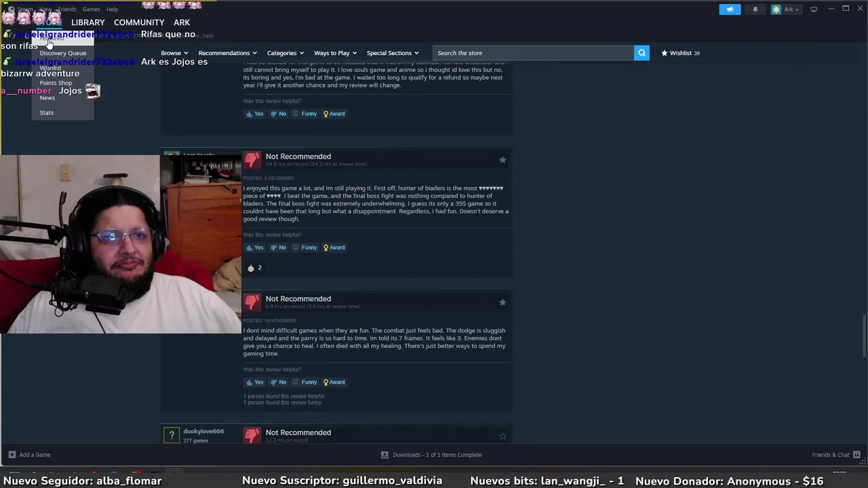Open the Games menu in the menu bar
The image size is (868, 488).
point(91,9)
